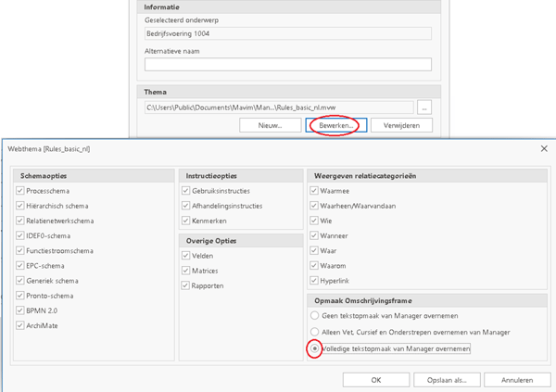Toggle the Kenmerken checkbox
The image size is (556, 392).
point(186,221)
